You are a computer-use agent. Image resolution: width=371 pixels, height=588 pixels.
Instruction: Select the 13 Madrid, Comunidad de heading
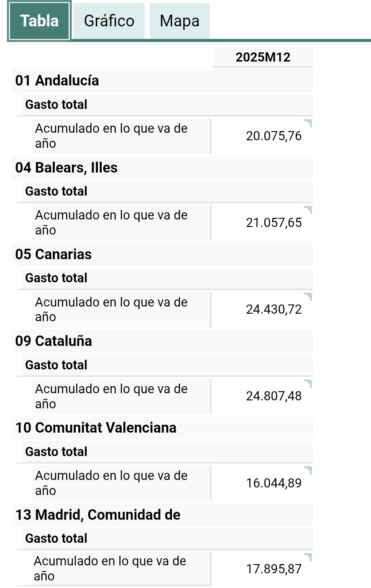pyautogui.click(x=98, y=515)
